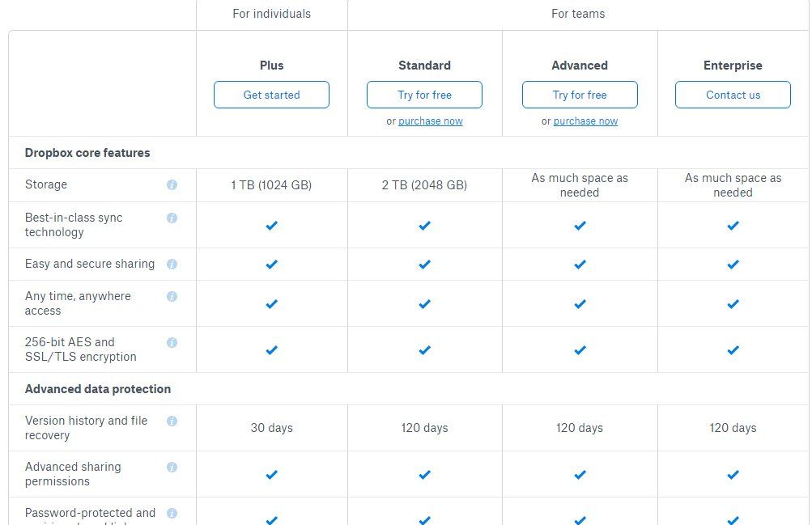Open the info icon for Version history and recovery

tap(172, 421)
